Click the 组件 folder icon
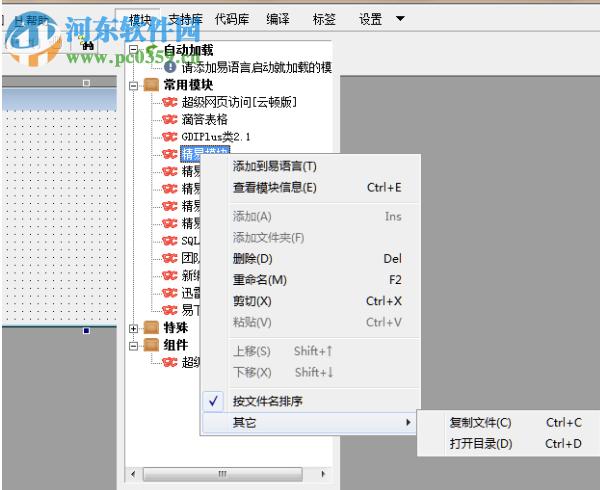This screenshot has width=600, height=490. tap(151, 345)
